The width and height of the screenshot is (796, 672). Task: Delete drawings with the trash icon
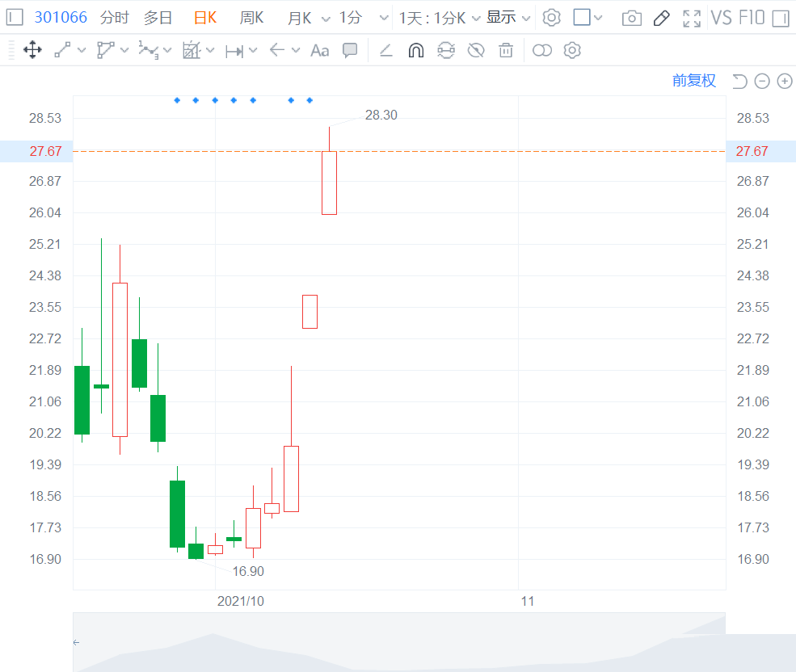coord(506,51)
